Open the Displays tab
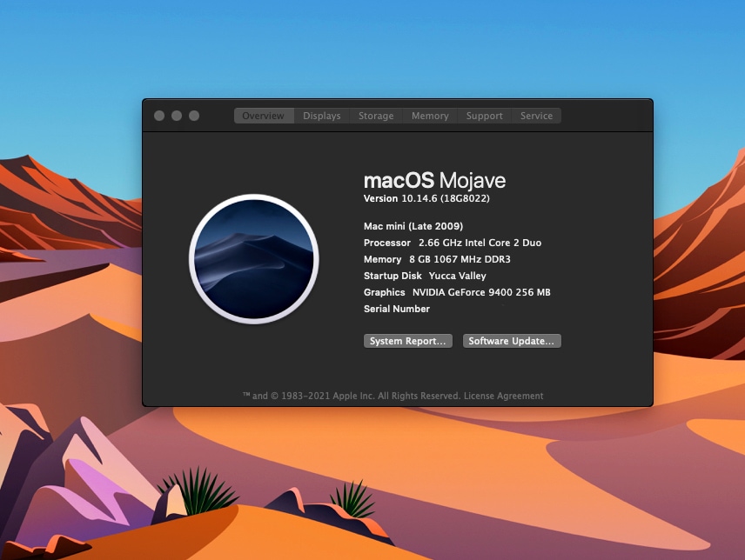 coord(322,116)
